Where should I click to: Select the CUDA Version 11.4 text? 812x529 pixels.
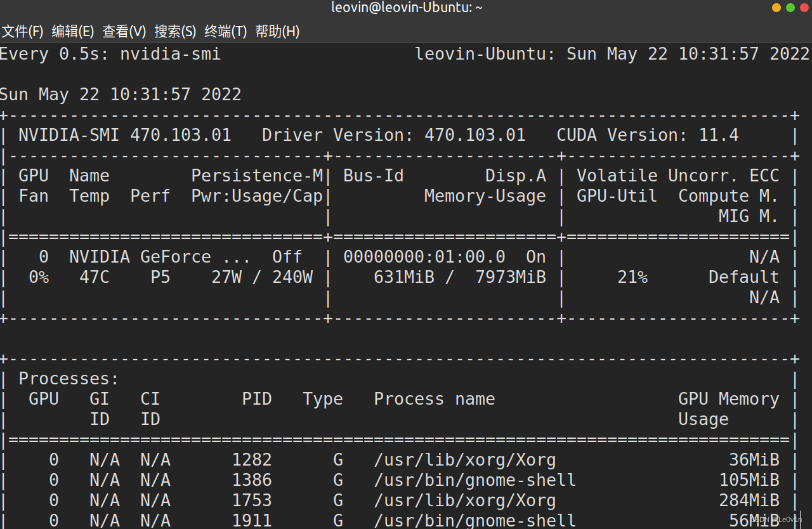click(647, 134)
